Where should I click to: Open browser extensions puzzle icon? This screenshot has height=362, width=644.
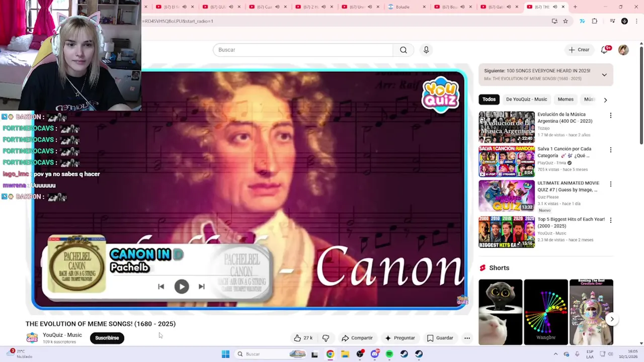(595, 21)
